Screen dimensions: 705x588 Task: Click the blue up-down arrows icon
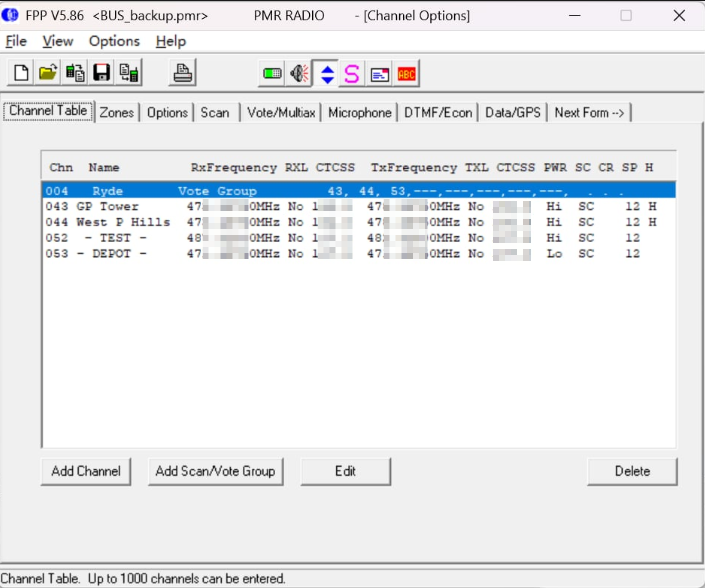point(327,74)
